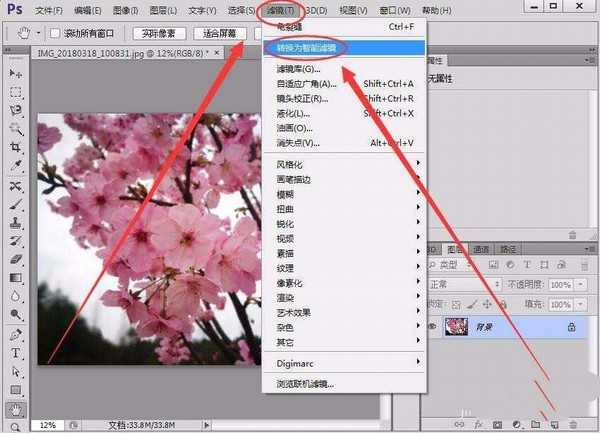This screenshot has height=433, width=600.
Task: Click the create new layer icon
Action: tap(555, 425)
